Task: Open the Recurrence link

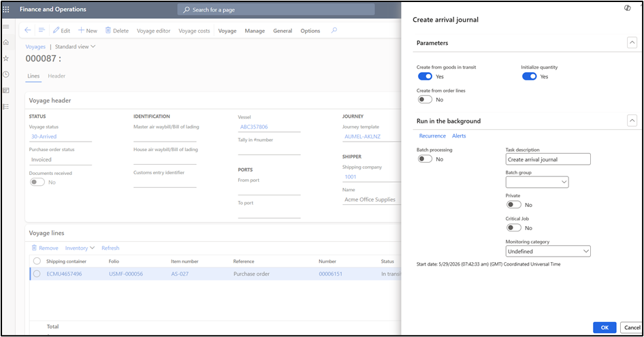Action: [x=432, y=135]
